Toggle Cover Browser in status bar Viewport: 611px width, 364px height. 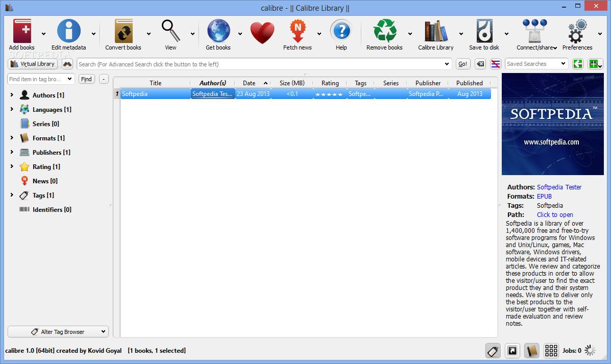[512, 351]
